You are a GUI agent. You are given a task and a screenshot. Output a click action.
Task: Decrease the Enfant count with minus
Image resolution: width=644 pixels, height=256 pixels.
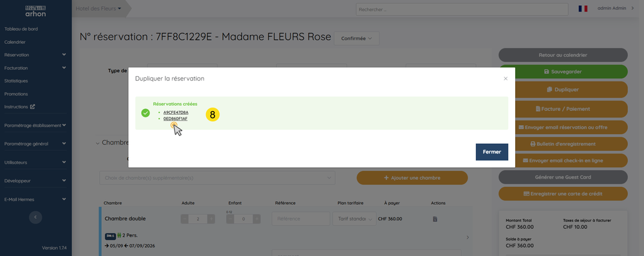click(230, 219)
